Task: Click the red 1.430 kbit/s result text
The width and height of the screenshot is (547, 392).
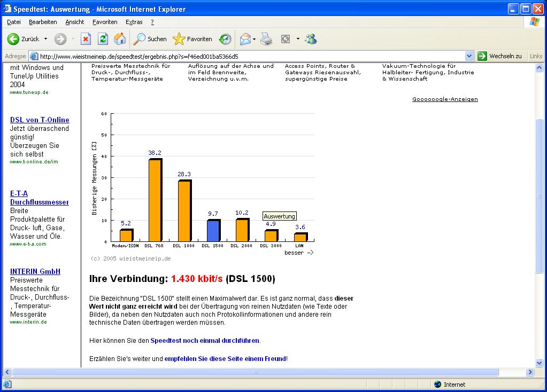Action: pos(197,279)
